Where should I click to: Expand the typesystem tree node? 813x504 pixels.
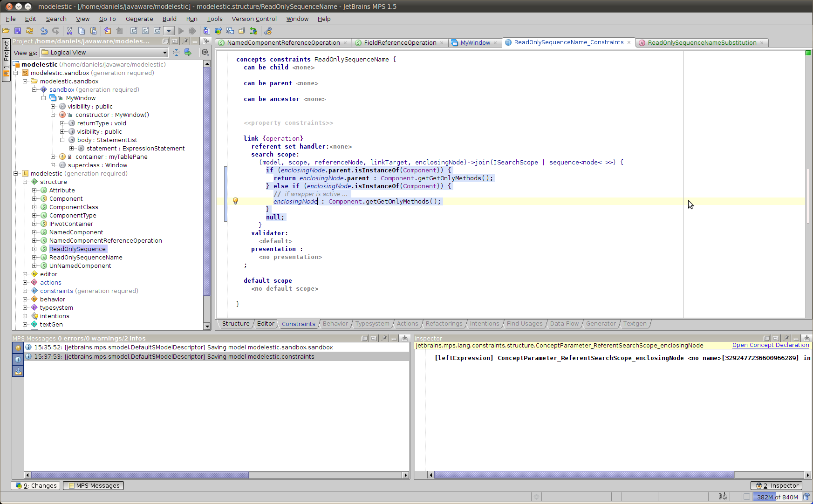[25, 308]
